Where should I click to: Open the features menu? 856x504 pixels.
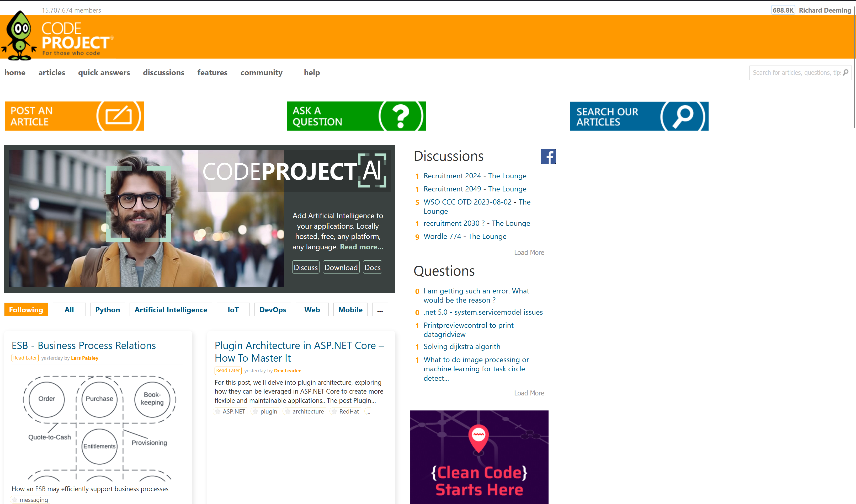212,72
